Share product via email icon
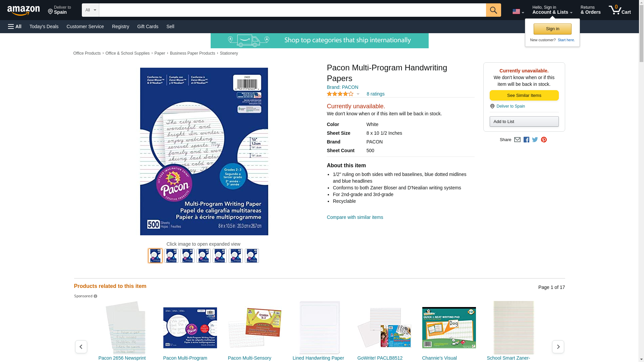This screenshot has height=362, width=644. pyautogui.click(x=517, y=140)
